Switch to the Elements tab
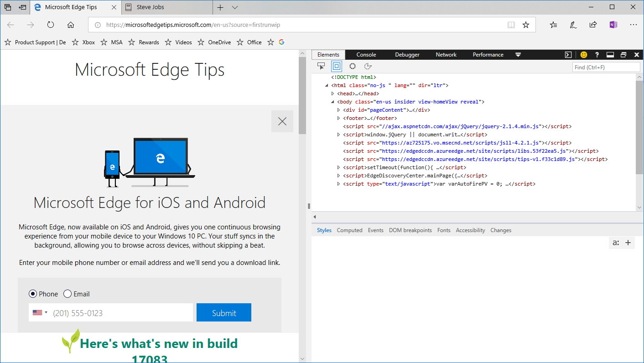644x363 pixels. pos(328,55)
